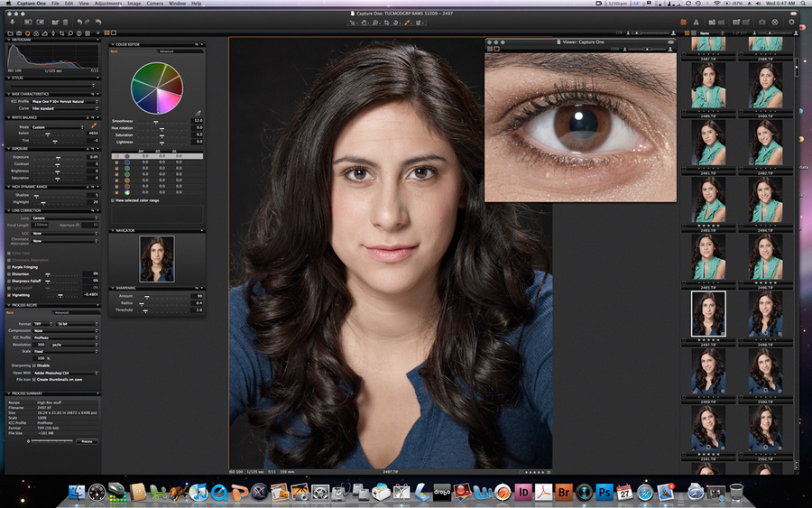Toggle the Vignetting checkbox
The height and width of the screenshot is (508, 812).
coord(9,294)
